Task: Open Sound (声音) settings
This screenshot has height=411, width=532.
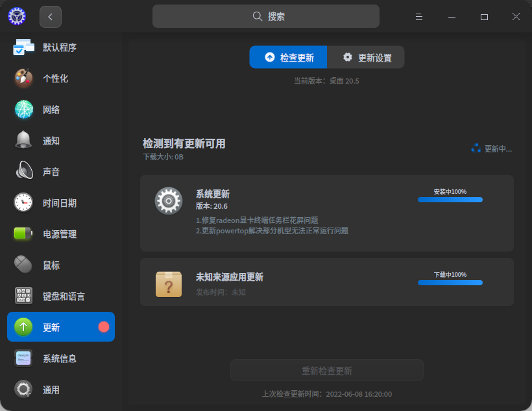Action: point(61,171)
